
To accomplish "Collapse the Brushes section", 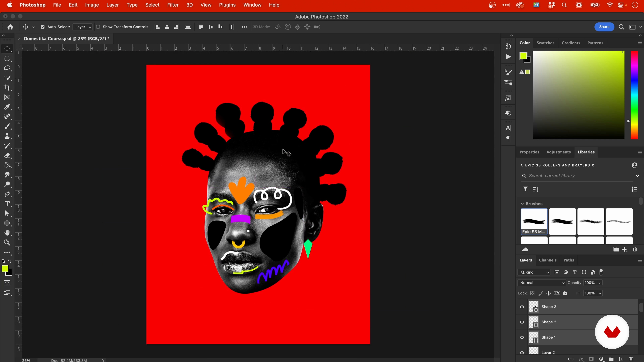I will click(x=522, y=204).
